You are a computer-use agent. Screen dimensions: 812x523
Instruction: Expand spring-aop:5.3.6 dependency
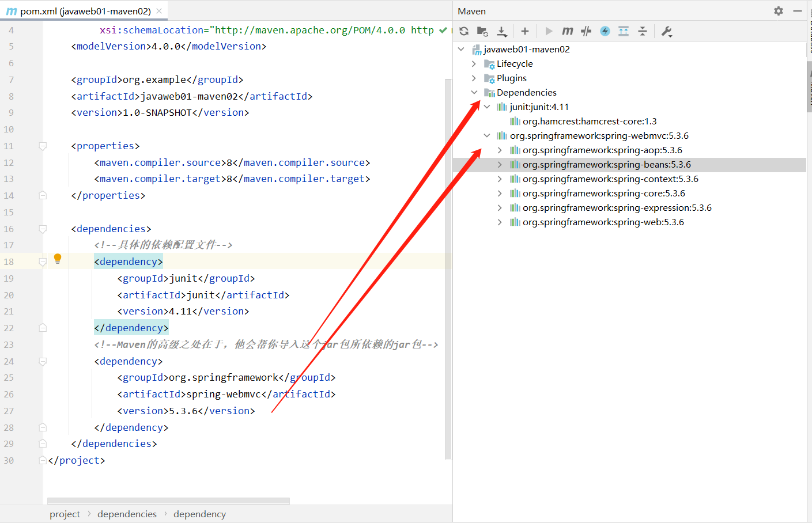pyautogui.click(x=500, y=150)
